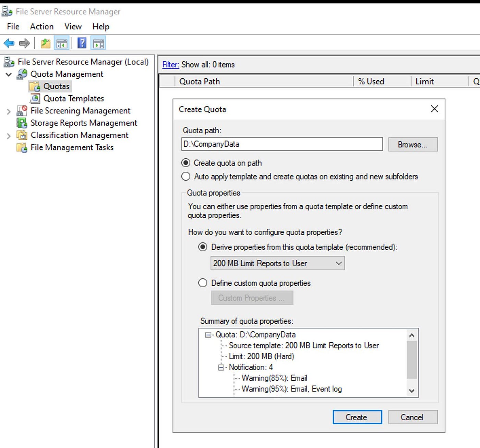Click the '% Used' column header
Screen dimensions: 480x448
point(382,82)
